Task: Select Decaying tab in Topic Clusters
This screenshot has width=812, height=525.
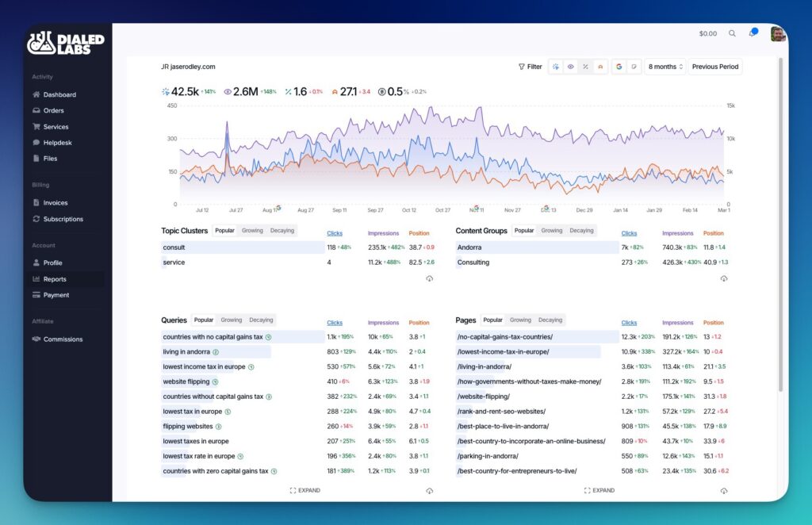Action: [282, 231]
